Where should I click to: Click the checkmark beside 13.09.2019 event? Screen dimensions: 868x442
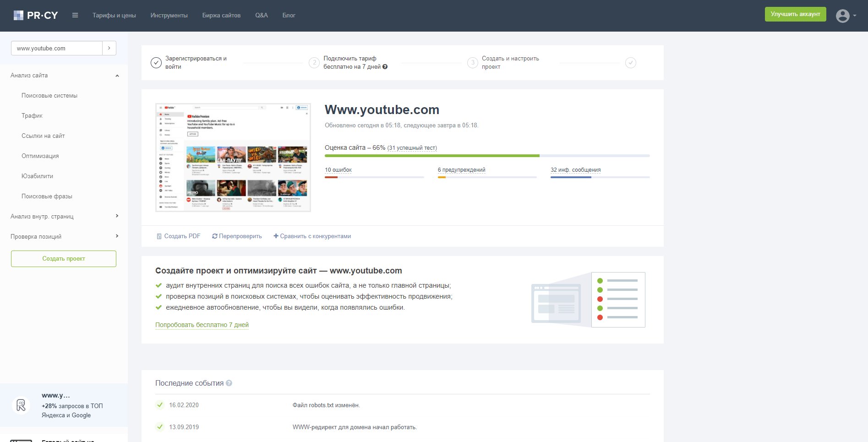[160, 427]
